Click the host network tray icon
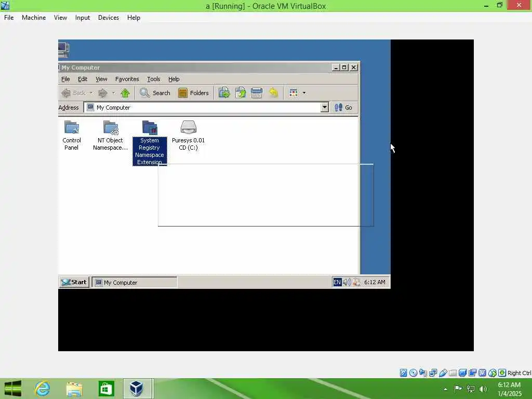This screenshot has height=399, width=532. pyautogui.click(x=471, y=389)
